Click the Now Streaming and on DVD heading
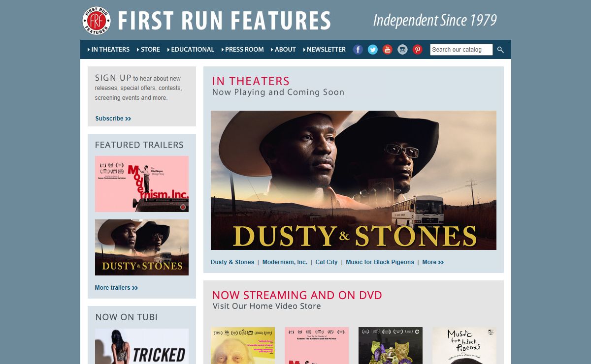591x364 pixels. pyautogui.click(x=297, y=295)
